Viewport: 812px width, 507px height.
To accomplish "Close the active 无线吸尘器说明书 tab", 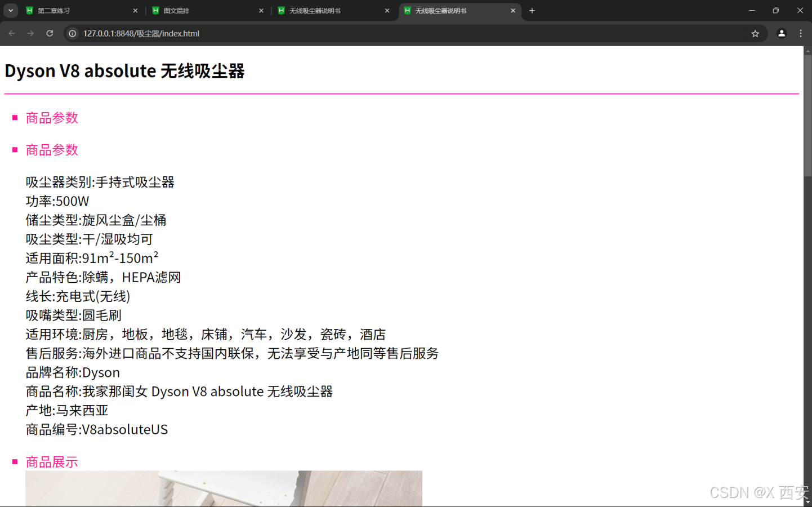I will pos(513,11).
